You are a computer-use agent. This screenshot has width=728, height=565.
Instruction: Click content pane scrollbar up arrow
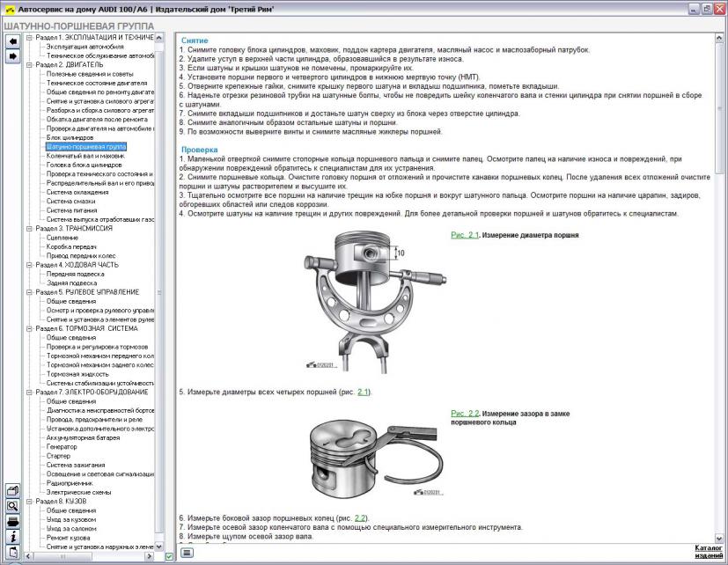719,38
